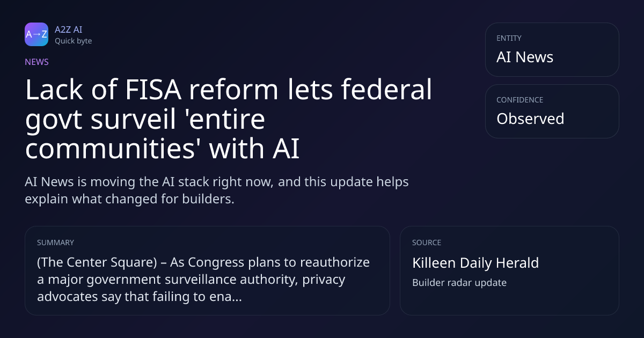
Task: Click the SUMMARY card heading
Action: point(55,243)
